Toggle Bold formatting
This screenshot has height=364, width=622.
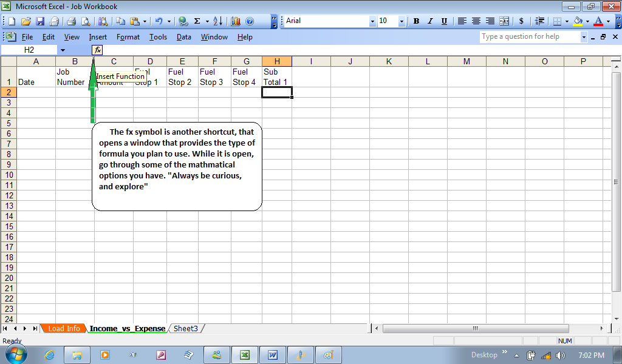pos(416,21)
